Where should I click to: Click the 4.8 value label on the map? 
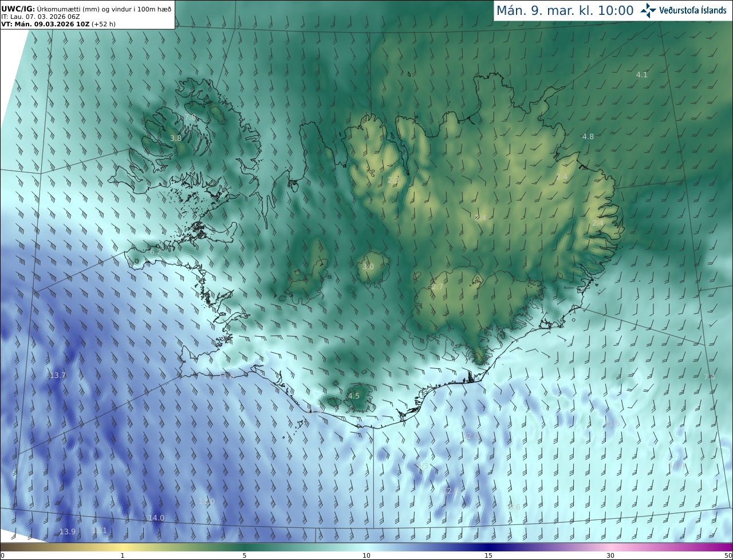[x=588, y=137]
